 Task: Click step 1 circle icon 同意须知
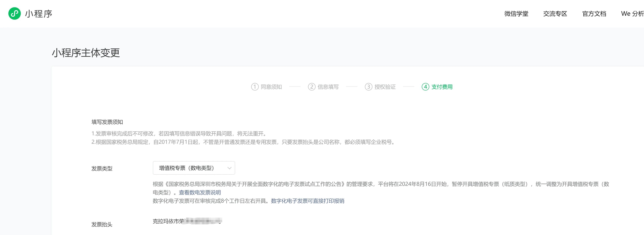click(255, 87)
